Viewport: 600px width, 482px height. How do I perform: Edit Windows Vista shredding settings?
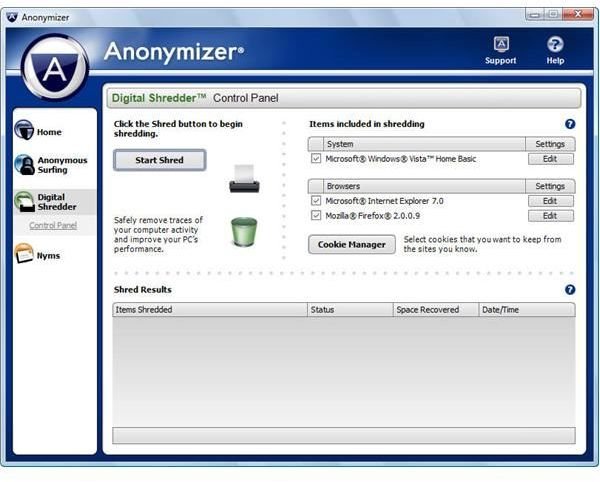551,159
